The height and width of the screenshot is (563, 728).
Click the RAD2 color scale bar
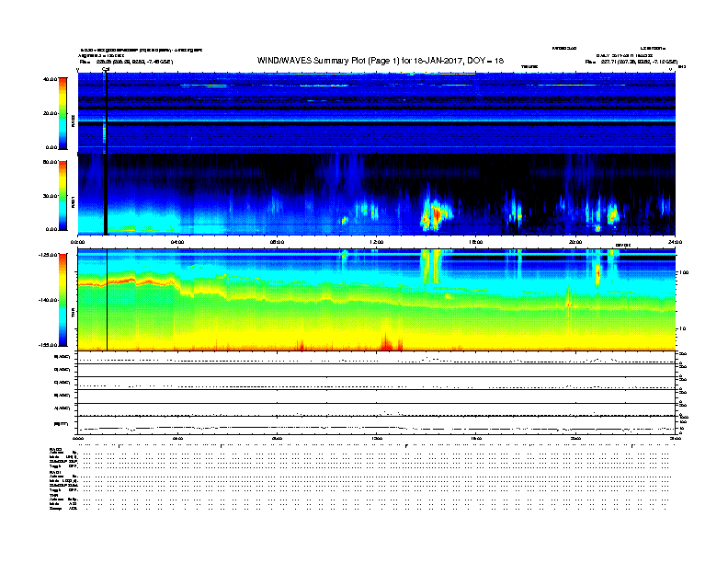pyautogui.click(x=63, y=113)
